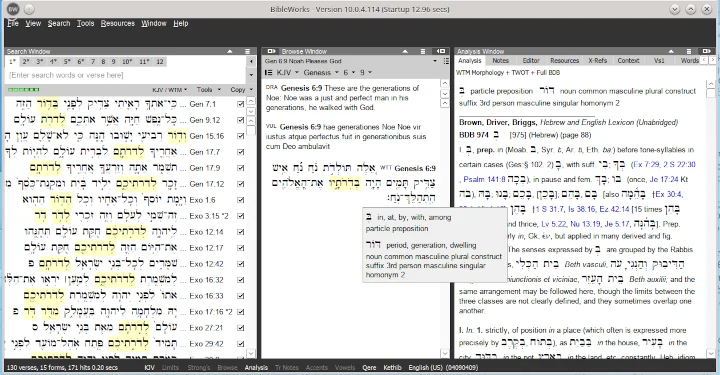
Task: Toggle the Browse Window right panel icon
Action: pos(441,51)
